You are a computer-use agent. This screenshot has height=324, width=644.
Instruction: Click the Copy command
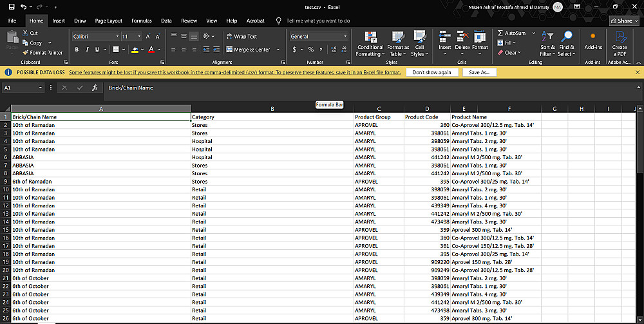(x=32, y=43)
